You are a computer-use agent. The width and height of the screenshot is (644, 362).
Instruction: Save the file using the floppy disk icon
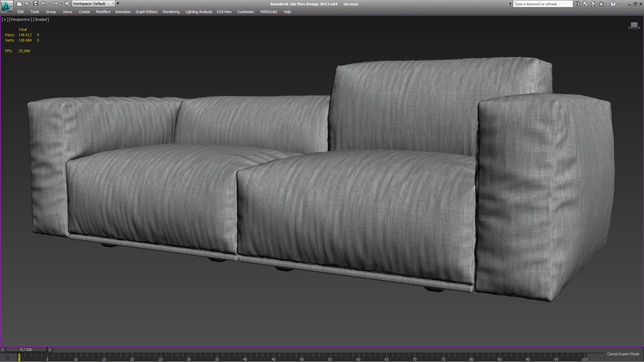36,4
